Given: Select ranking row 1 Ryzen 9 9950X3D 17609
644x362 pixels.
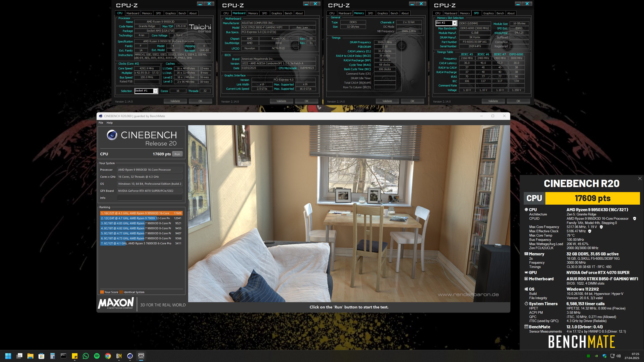Looking at the screenshot, I should [141, 213].
